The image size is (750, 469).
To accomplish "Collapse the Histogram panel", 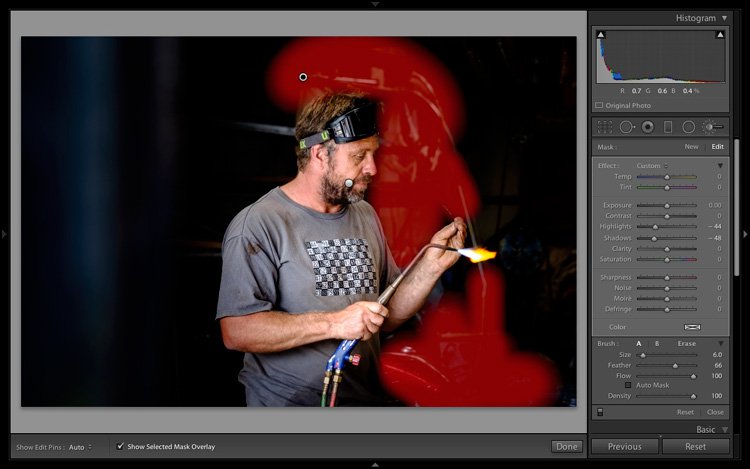I will tap(724, 18).
